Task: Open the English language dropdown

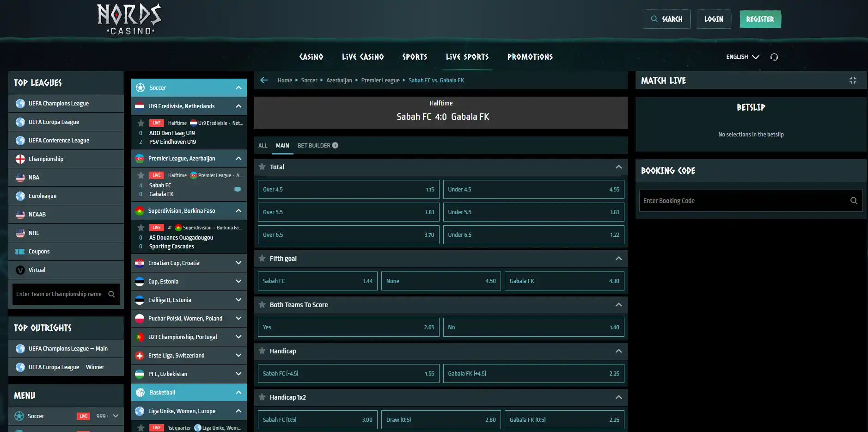Action: pos(742,57)
